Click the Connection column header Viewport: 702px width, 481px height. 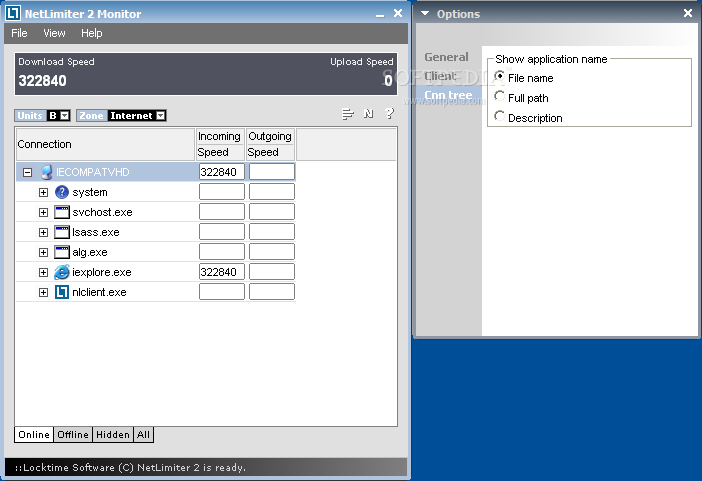click(x=105, y=144)
